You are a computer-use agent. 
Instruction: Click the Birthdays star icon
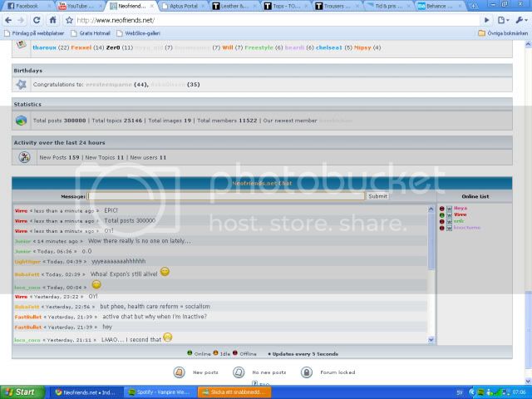[x=22, y=84]
